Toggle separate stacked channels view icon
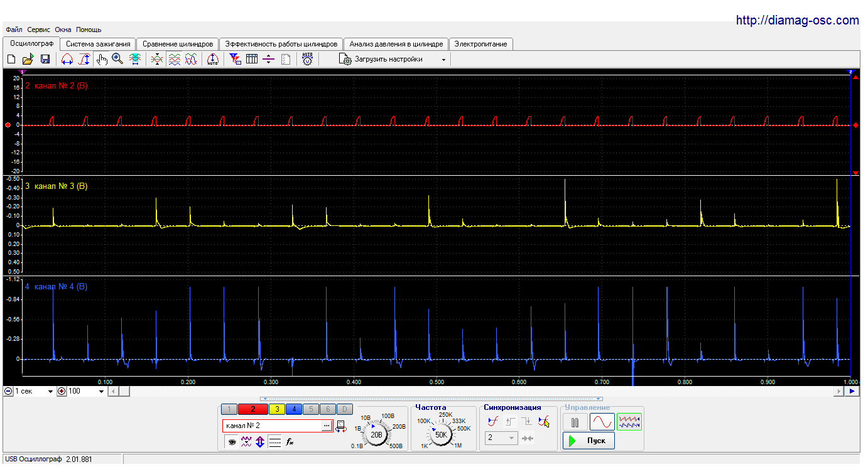 pyautogui.click(x=175, y=59)
